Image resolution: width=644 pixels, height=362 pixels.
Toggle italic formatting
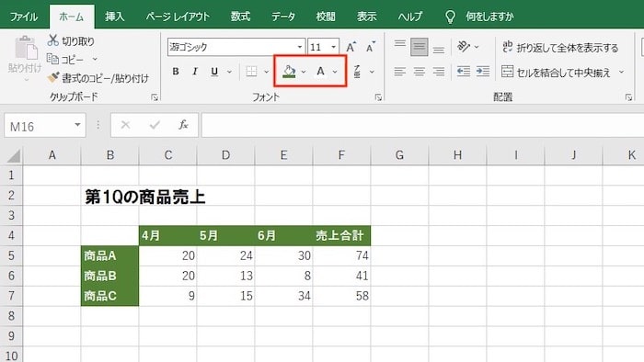195,72
